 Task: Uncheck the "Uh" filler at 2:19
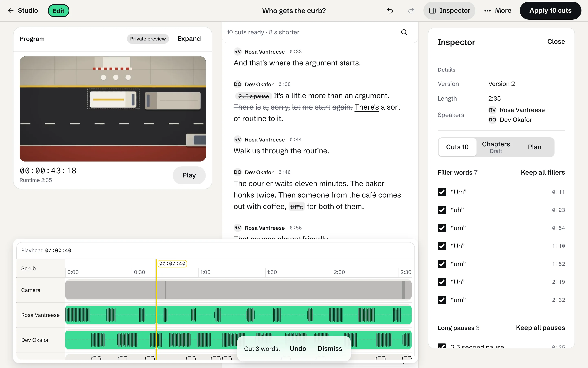click(x=441, y=282)
